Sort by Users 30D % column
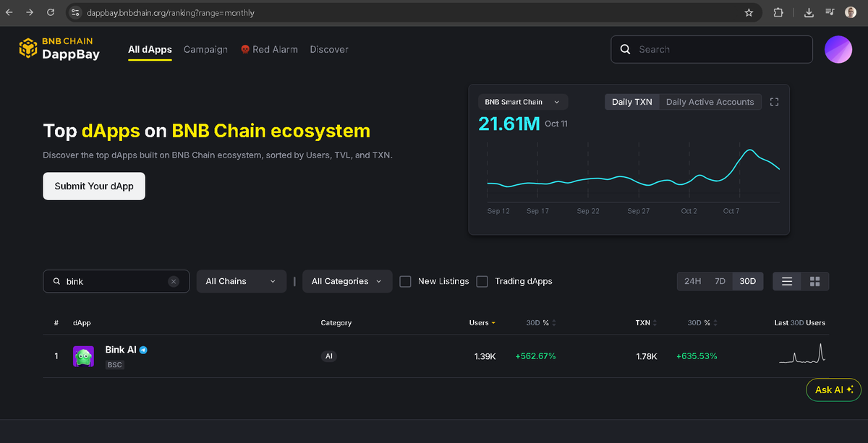Image resolution: width=868 pixels, height=443 pixels. 541,323
